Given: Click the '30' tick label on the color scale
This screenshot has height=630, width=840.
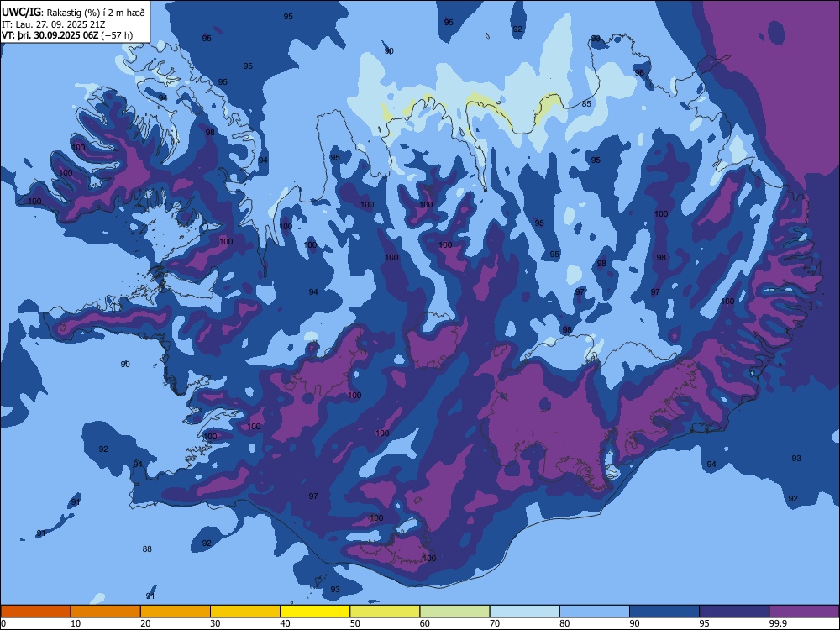Looking at the screenshot, I should [x=215, y=623].
